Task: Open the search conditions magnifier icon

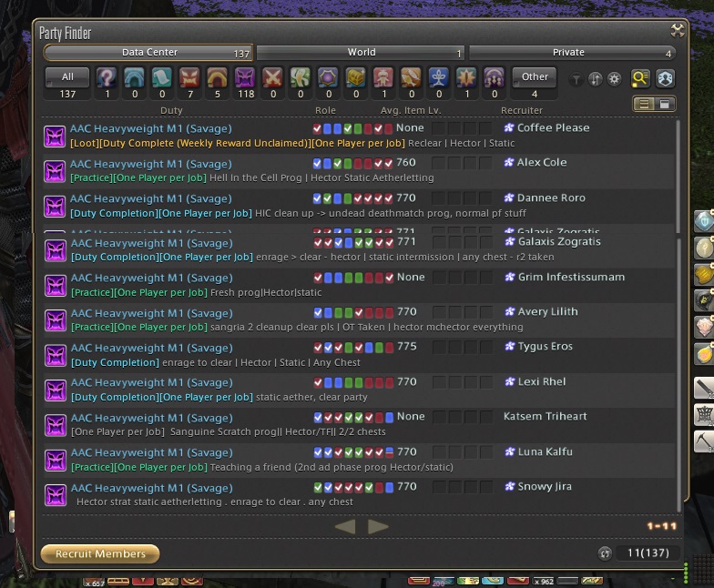Action: [639, 78]
